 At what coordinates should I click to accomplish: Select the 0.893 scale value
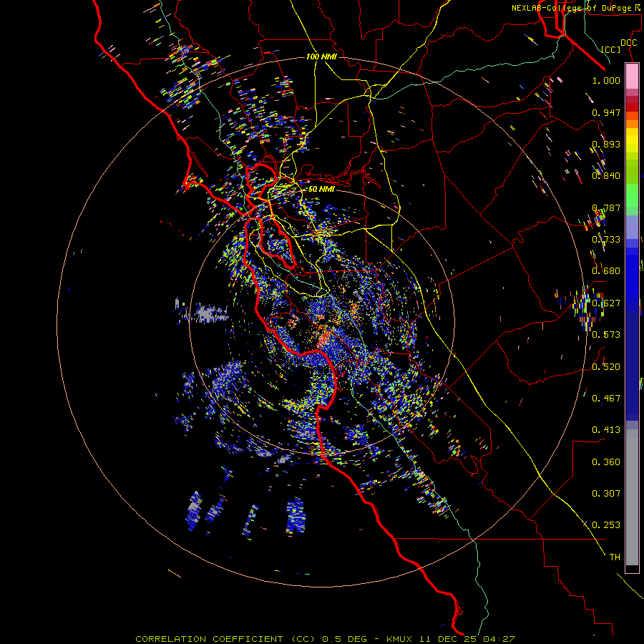click(606, 144)
